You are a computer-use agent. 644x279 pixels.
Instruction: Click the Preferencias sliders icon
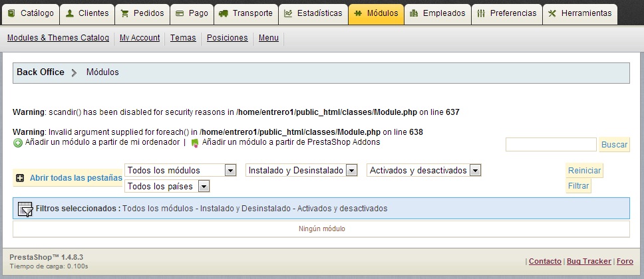pyautogui.click(x=481, y=13)
